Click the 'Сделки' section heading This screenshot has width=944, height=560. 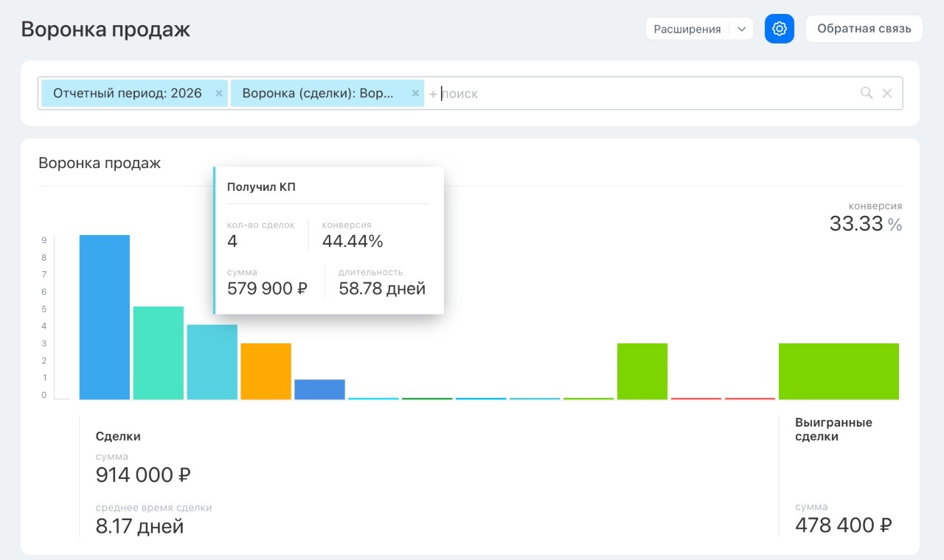click(x=118, y=436)
